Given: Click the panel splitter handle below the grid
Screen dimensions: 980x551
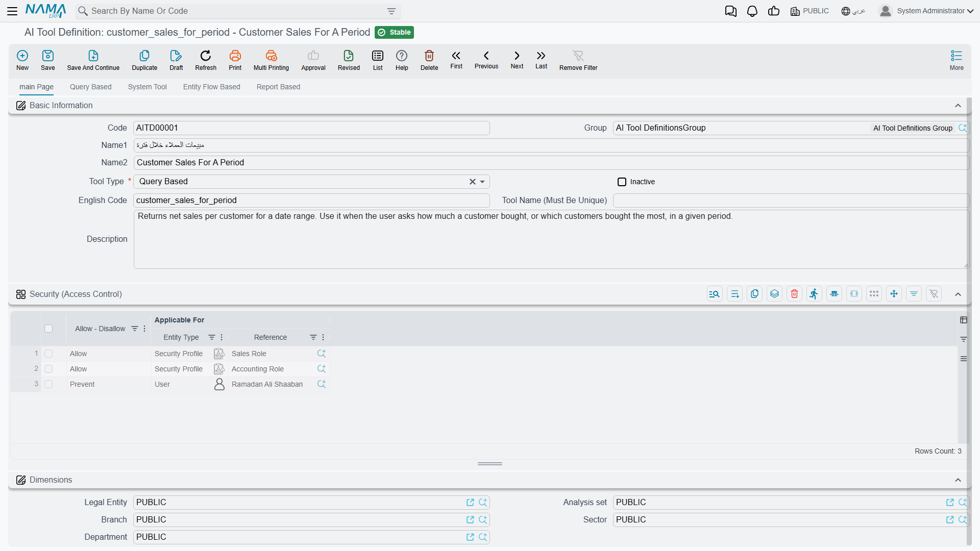Looking at the screenshot, I should [490, 464].
